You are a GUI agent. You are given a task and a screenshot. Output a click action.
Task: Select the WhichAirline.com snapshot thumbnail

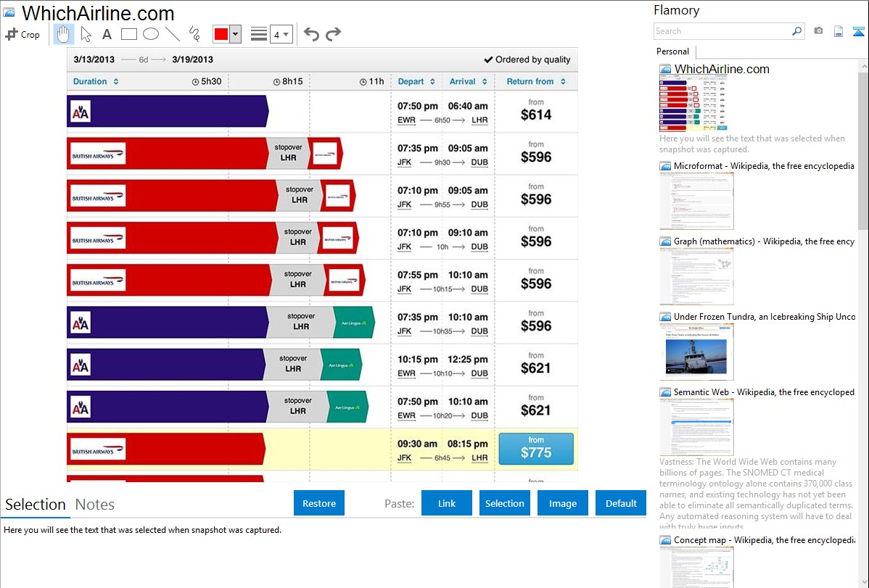point(693,104)
